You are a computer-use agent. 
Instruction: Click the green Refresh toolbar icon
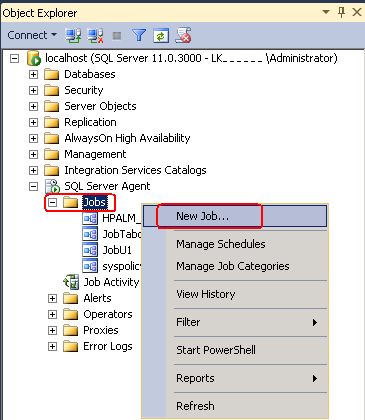pyautogui.click(x=161, y=36)
